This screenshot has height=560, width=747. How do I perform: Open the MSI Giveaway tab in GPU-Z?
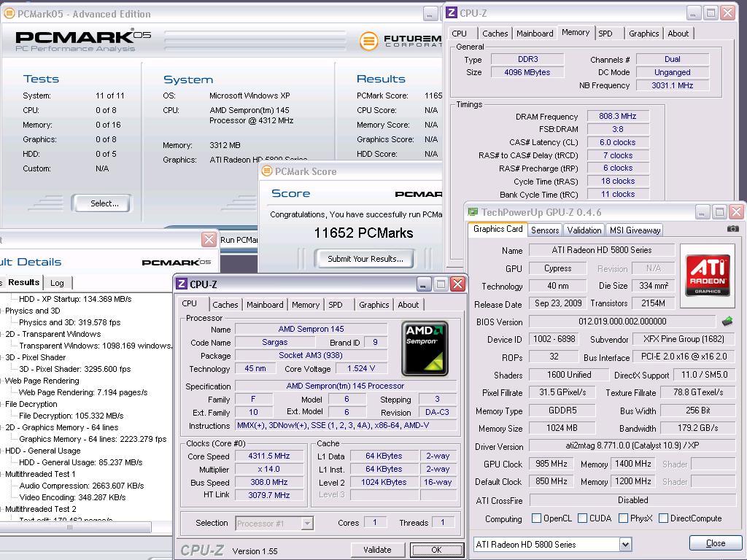click(635, 230)
